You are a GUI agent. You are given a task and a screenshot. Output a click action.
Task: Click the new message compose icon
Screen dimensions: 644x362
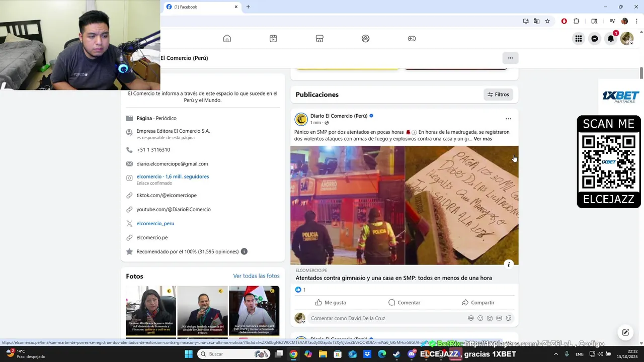click(625, 332)
